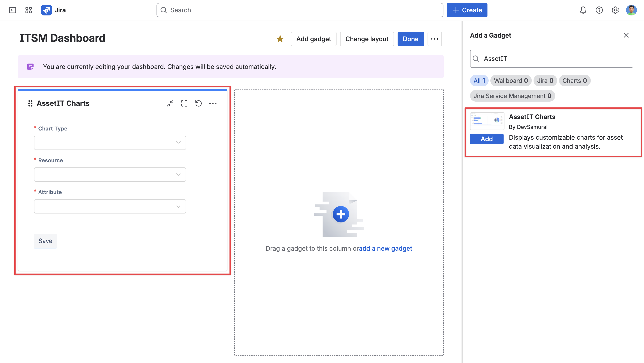This screenshot has width=644, height=363.
Task: Click the Jira logo
Action: tap(53, 10)
